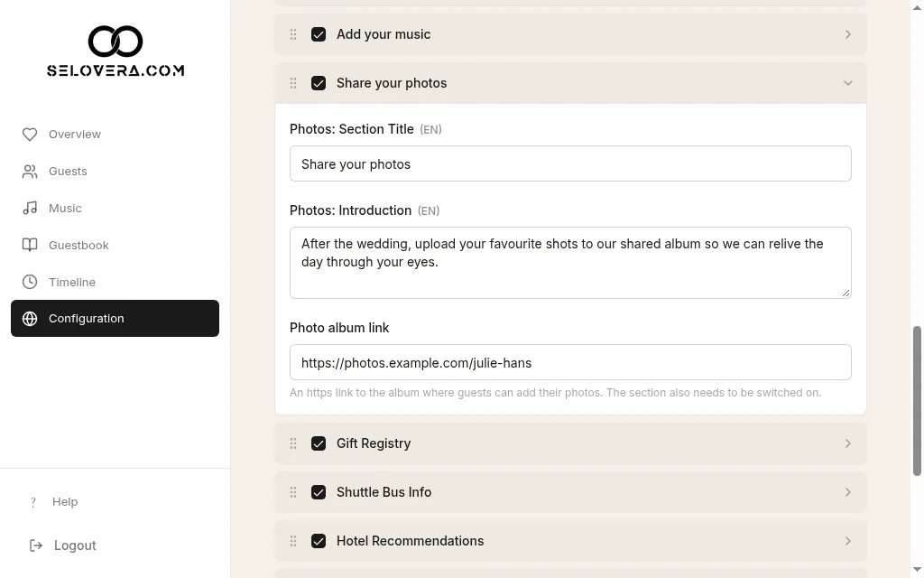This screenshot has height=578, width=924.
Task: Focus the Photo album link field
Action: point(570,363)
